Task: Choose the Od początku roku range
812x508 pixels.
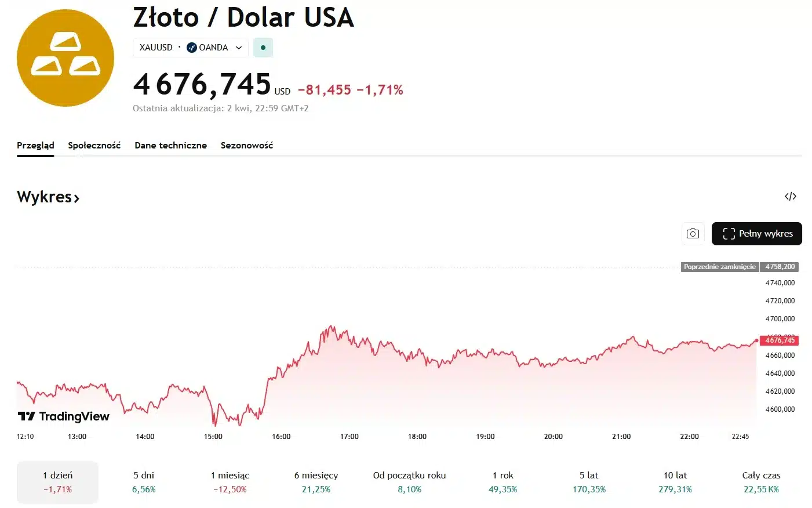Action: pos(409,482)
